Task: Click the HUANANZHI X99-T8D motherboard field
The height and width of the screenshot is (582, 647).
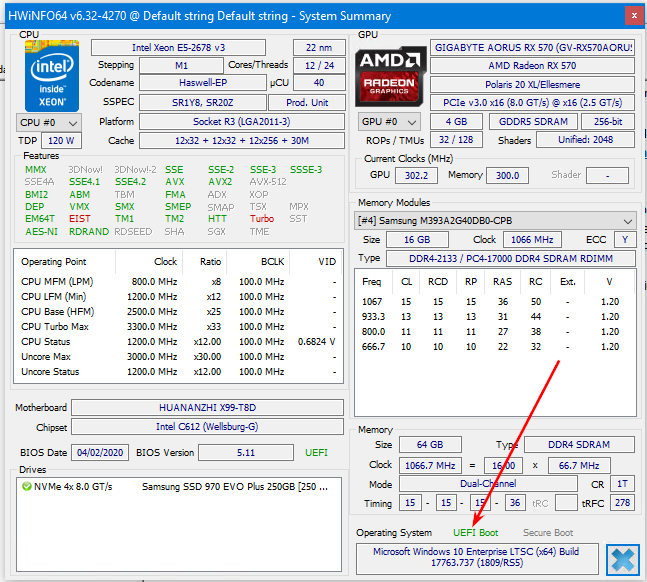Action: tap(207, 408)
